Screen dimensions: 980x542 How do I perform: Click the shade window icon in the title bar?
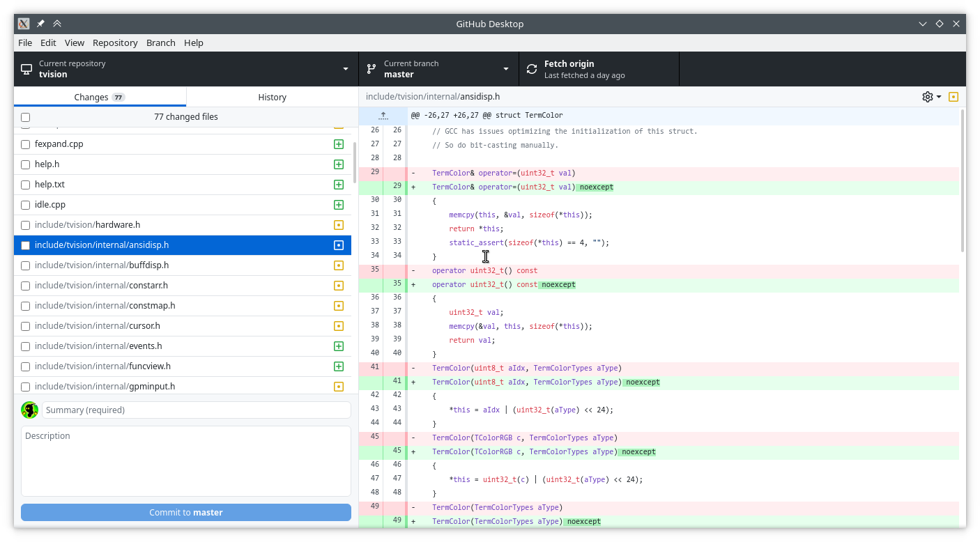click(x=56, y=24)
